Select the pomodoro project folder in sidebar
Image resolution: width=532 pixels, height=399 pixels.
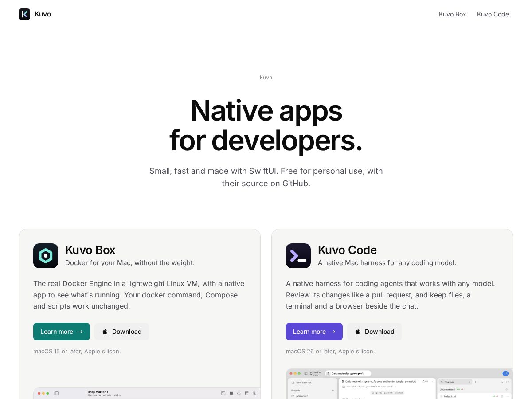[302, 396]
